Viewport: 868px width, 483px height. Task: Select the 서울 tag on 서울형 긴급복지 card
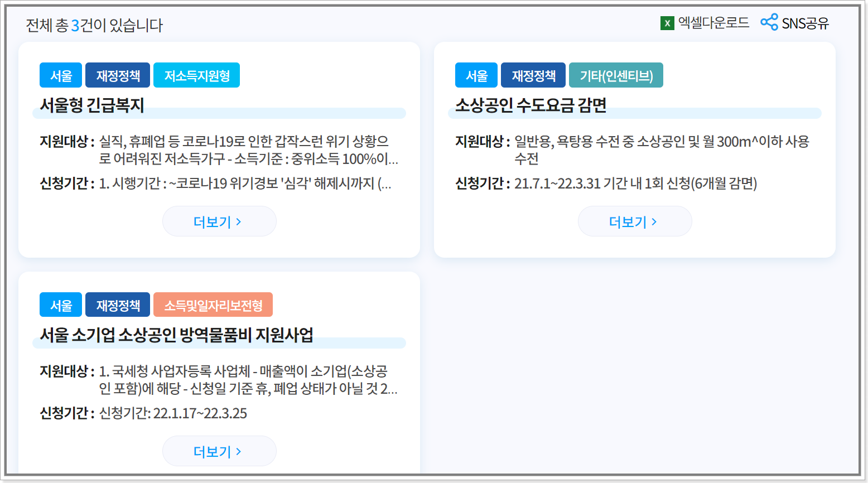click(x=60, y=75)
